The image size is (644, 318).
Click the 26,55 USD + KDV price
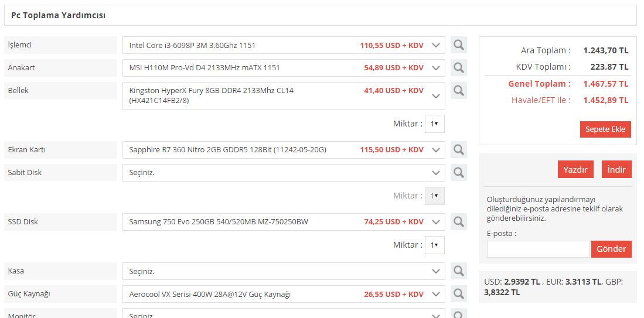point(394,294)
